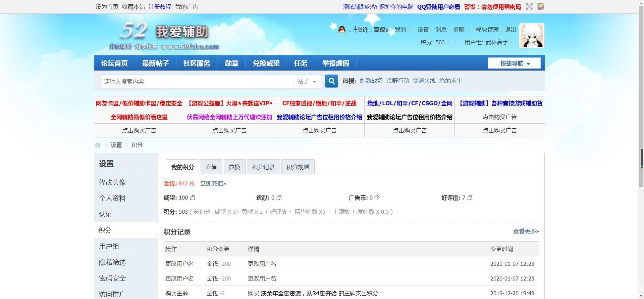Expand the 快捷导航 quick navigation dropdown
The width and height of the screenshot is (644, 299).
pyautogui.click(x=514, y=63)
